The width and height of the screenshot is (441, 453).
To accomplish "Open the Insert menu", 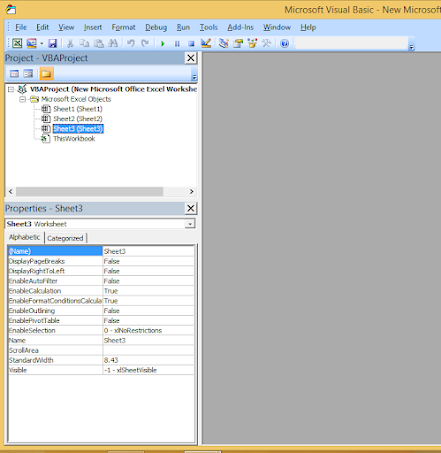I will click(93, 27).
